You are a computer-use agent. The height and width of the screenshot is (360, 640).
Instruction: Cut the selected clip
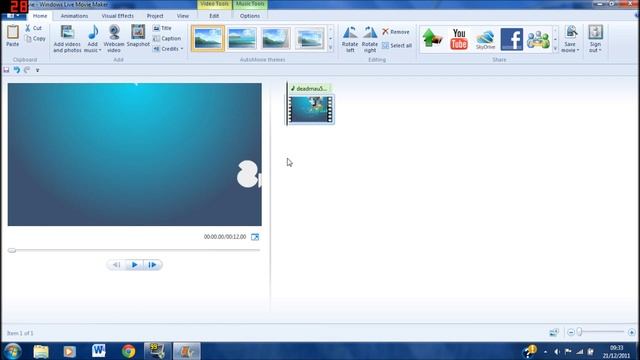point(33,28)
